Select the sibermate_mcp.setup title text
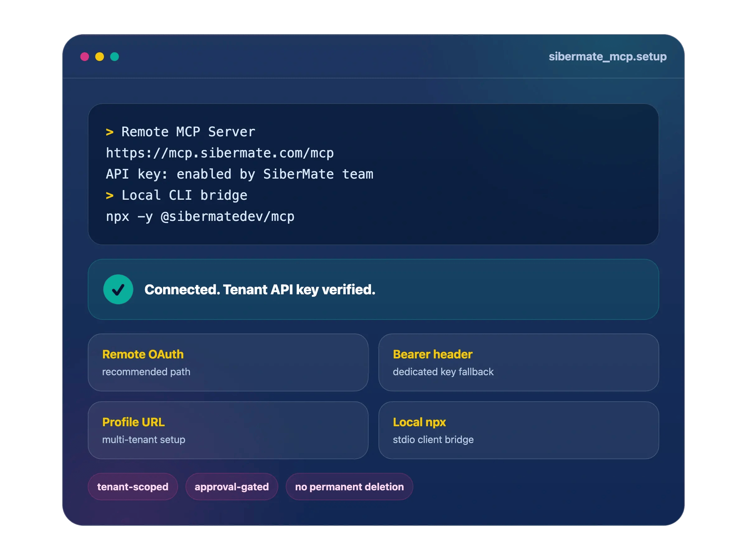This screenshot has width=747, height=560. [608, 56]
